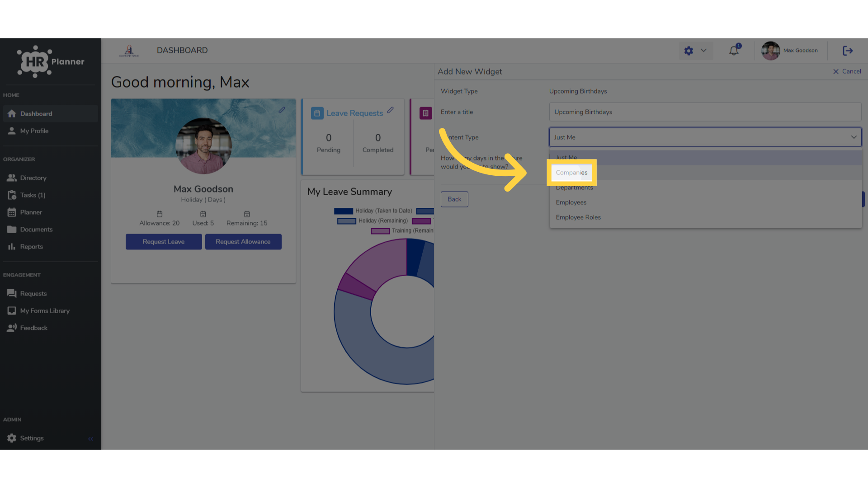Click the Feedback icon

point(12,328)
